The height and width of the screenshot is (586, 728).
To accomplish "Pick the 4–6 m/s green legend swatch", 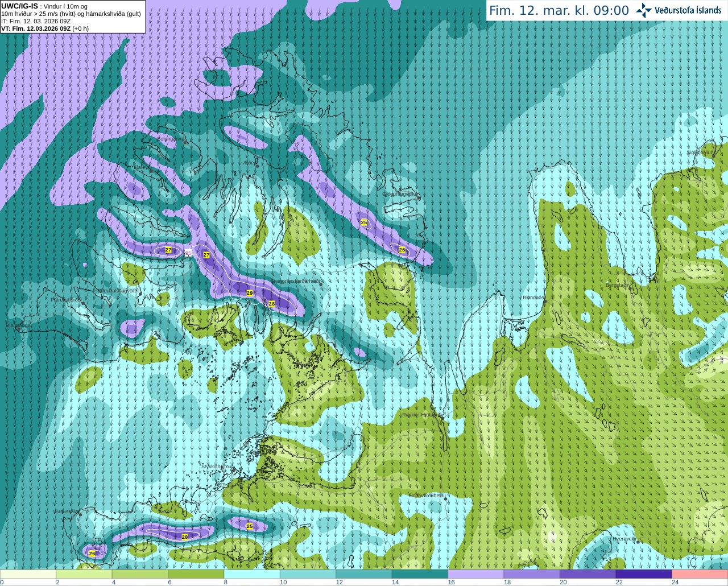I will coord(140,574).
